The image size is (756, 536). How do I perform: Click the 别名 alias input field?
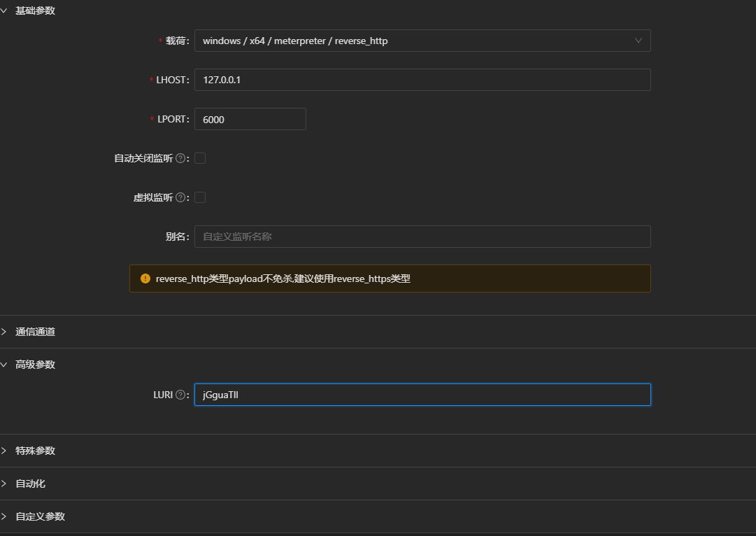click(x=422, y=237)
